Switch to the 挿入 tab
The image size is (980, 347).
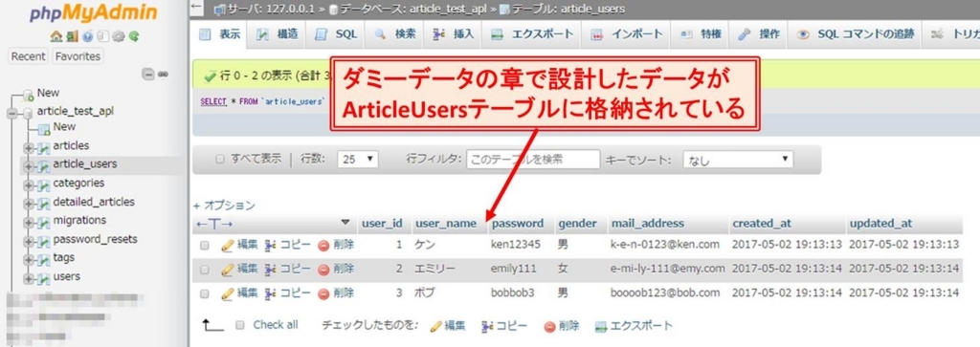click(x=453, y=35)
